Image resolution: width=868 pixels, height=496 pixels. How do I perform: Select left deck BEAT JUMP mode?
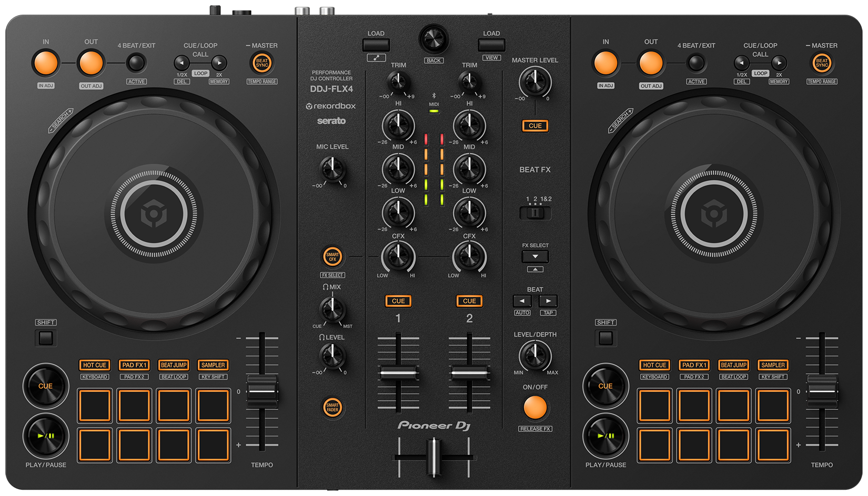(174, 365)
